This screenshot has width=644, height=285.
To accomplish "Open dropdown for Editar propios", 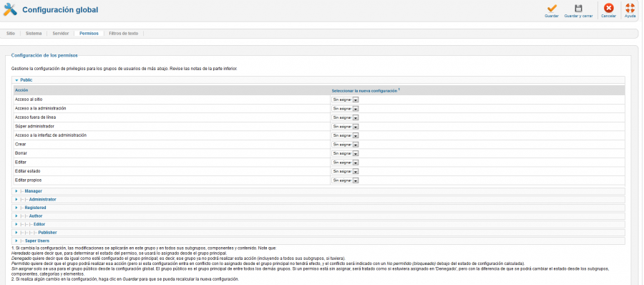I will (346, 180).
